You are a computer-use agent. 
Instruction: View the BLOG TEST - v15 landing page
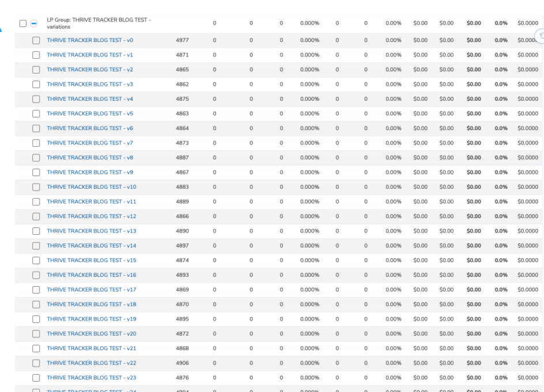tap(92, 260)
